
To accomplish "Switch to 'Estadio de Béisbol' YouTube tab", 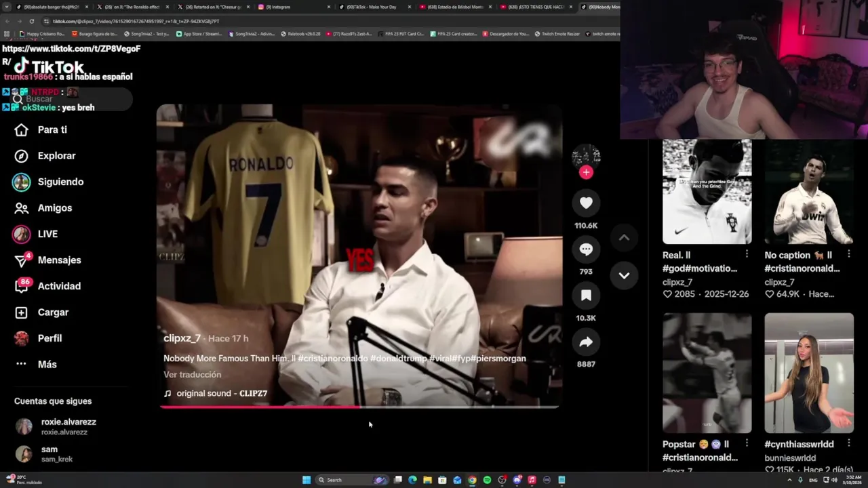I will coord(456,7).
